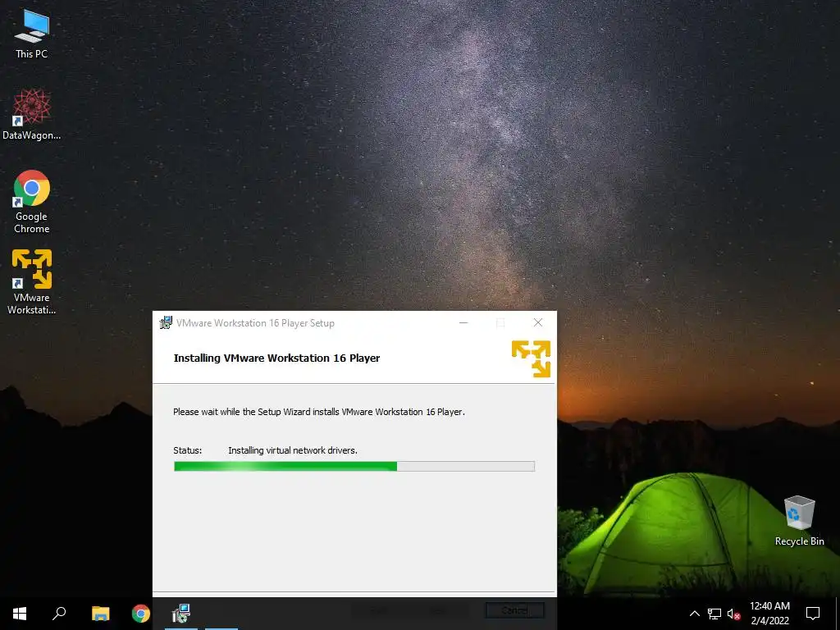Open taskbar search magnifier
The height and width of the screenshot is (630, 840).
[59, 614]
